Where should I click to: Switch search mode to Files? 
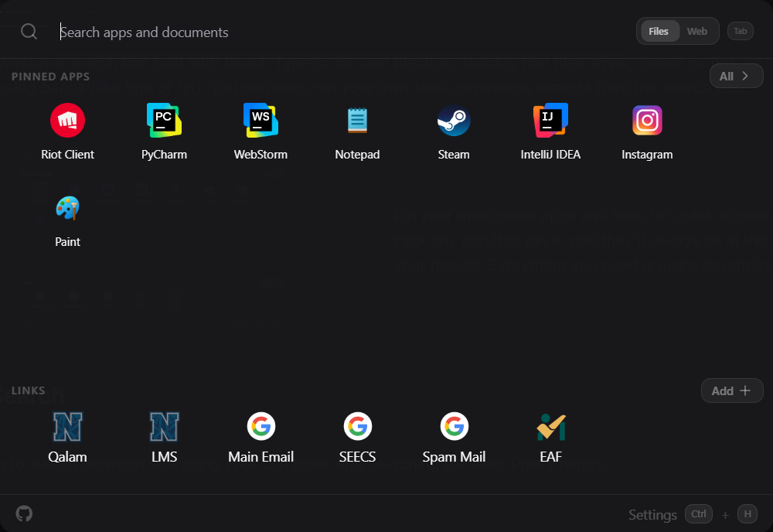[x=659, y=32]
